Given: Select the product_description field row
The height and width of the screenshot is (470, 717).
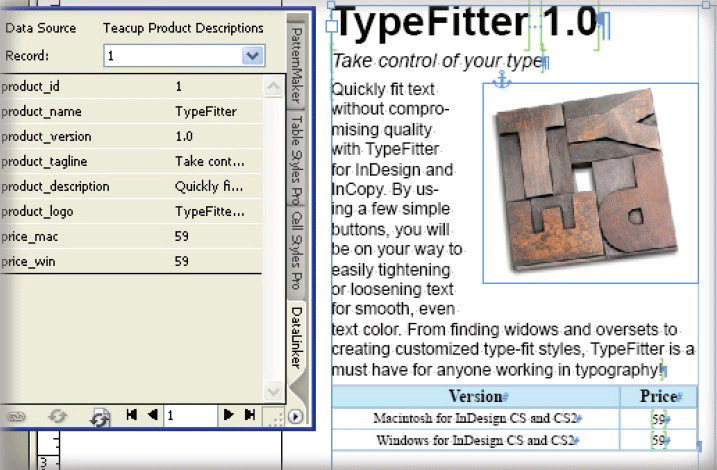Looking at the screenshot, I should click(131, 186).
